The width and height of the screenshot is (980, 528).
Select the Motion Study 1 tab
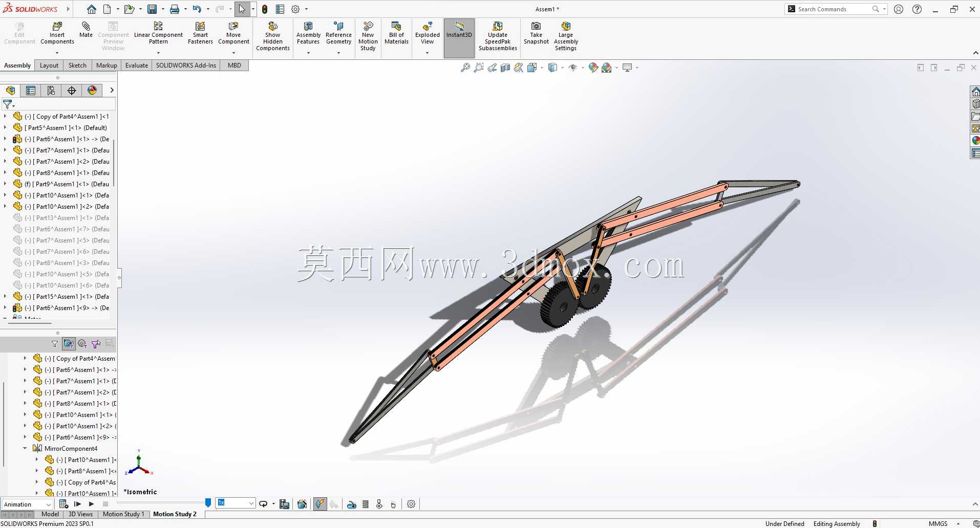(123, 514)
